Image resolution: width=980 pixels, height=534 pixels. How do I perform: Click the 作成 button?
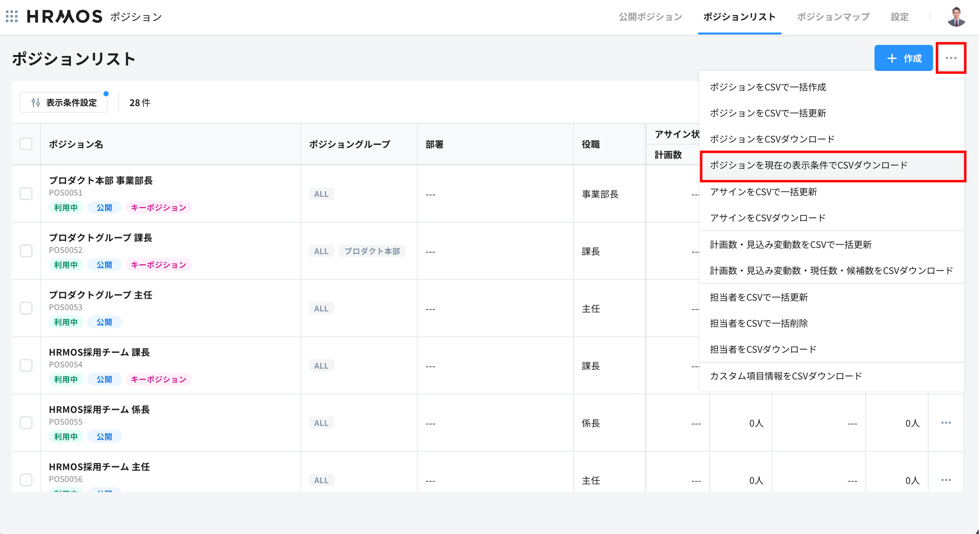(x=904, y=59)
